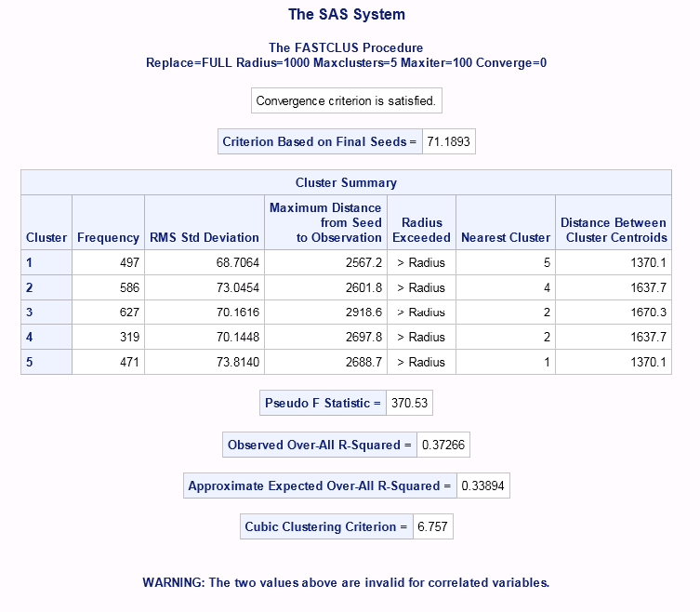This screenshot has width=700, height=612.
Task: Select cluster row label 4
Action: (x=46, y=337)
